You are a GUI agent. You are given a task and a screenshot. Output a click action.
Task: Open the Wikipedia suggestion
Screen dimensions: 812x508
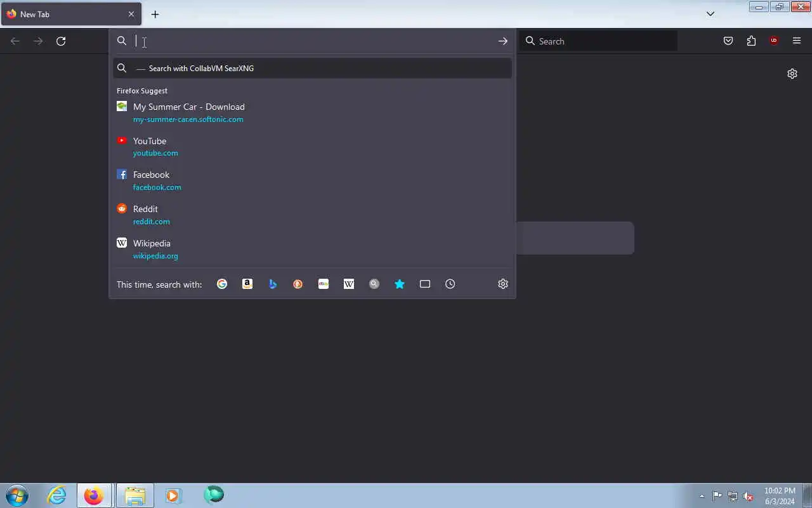click(312, 249)
